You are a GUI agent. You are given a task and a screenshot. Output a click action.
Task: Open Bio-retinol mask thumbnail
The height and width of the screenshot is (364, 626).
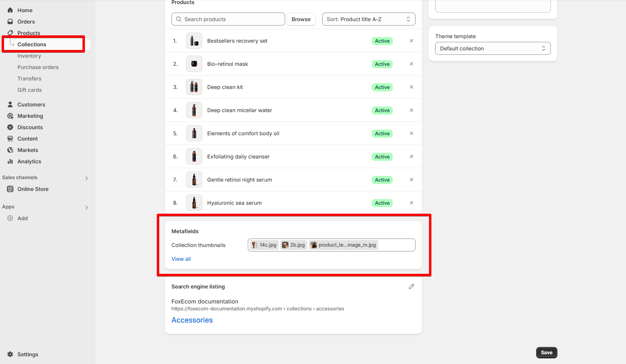(x=194, y=64)
